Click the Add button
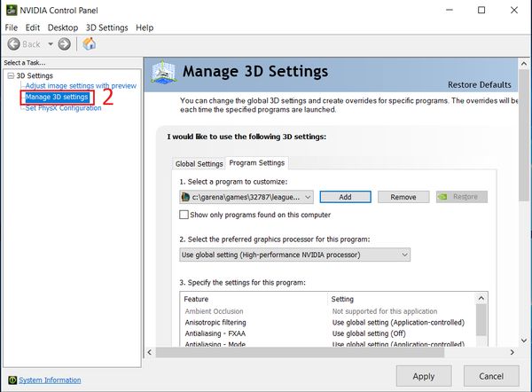The height and width of the screenshot is (392, 532). [346, 197]
